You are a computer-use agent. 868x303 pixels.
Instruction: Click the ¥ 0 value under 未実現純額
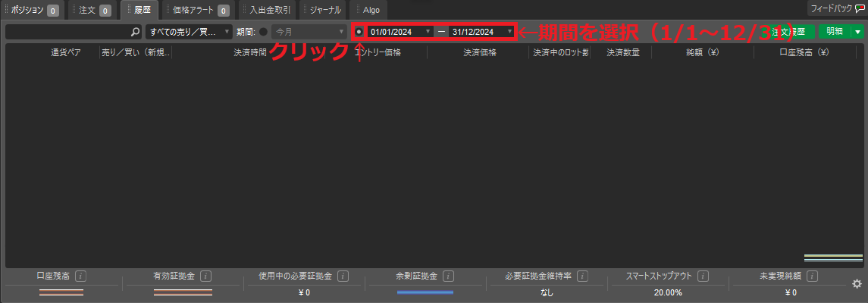click(789, 292)
